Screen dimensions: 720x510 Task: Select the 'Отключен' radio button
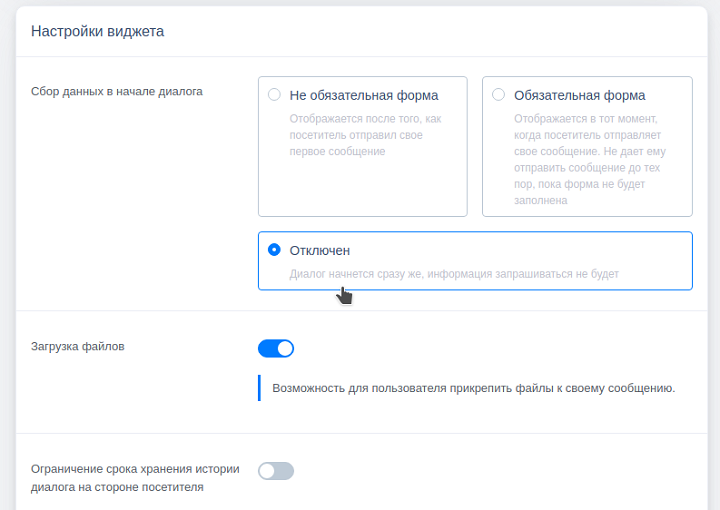point(274,250)
